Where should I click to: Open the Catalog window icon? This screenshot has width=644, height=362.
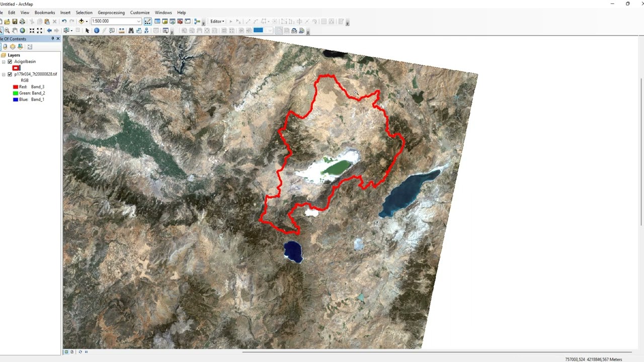point(165,21)
